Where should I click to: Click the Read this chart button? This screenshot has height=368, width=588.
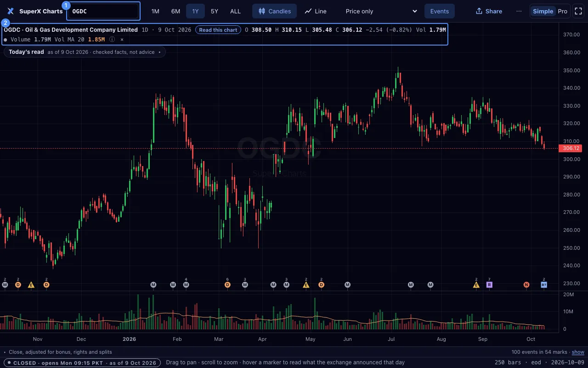tap(218, 30)
